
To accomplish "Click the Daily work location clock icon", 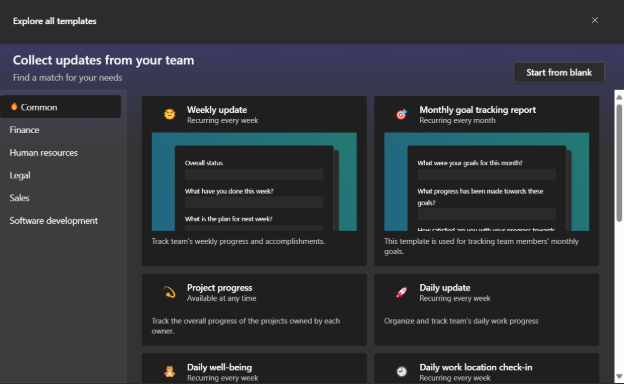I will 402,372.
